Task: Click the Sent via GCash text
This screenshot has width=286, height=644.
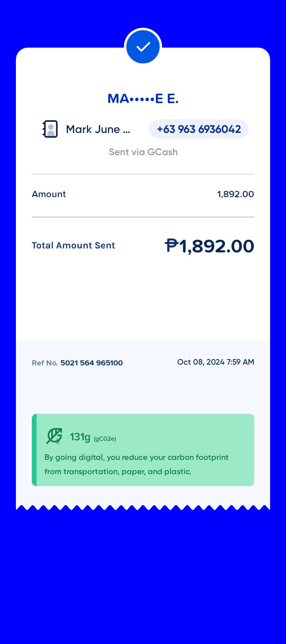Action: pyautogui.click(x=143, y=152)
